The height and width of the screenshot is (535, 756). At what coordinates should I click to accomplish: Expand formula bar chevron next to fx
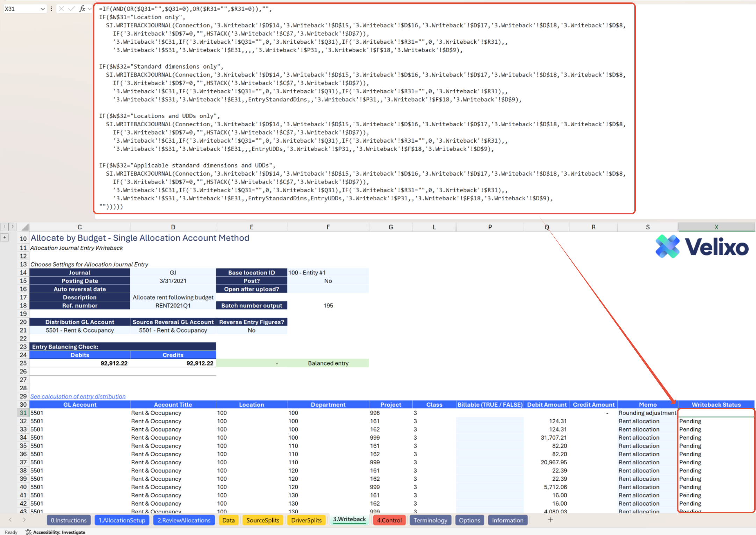pos(90,9)
